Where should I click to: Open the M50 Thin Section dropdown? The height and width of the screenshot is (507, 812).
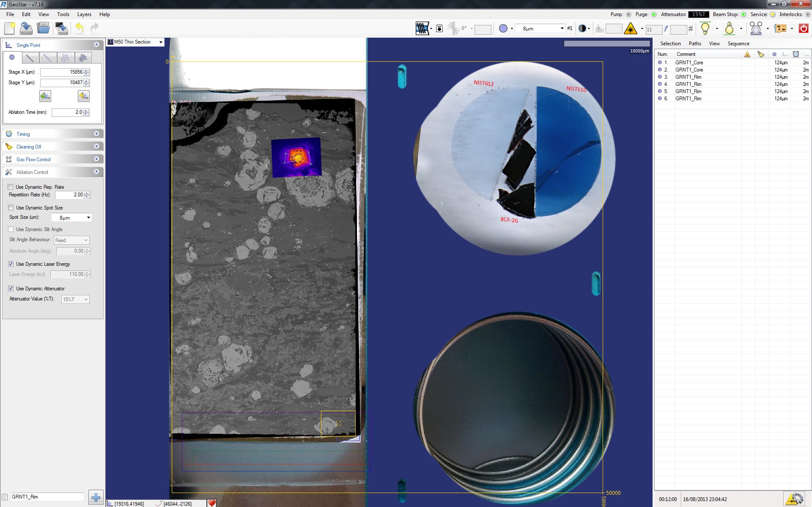point(160,42)
